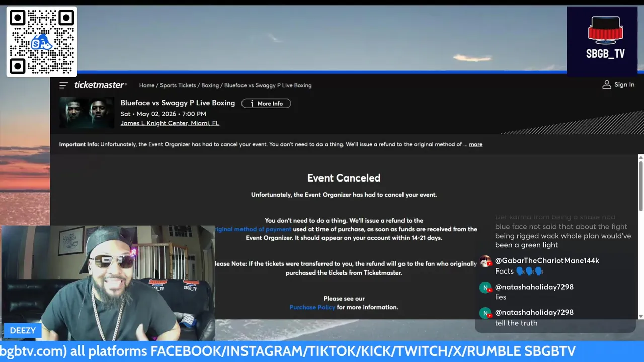The width and height of the screenshot is (644, 362).
Task: Open the Purchase Policy link
Action: (x=312, y=307)
